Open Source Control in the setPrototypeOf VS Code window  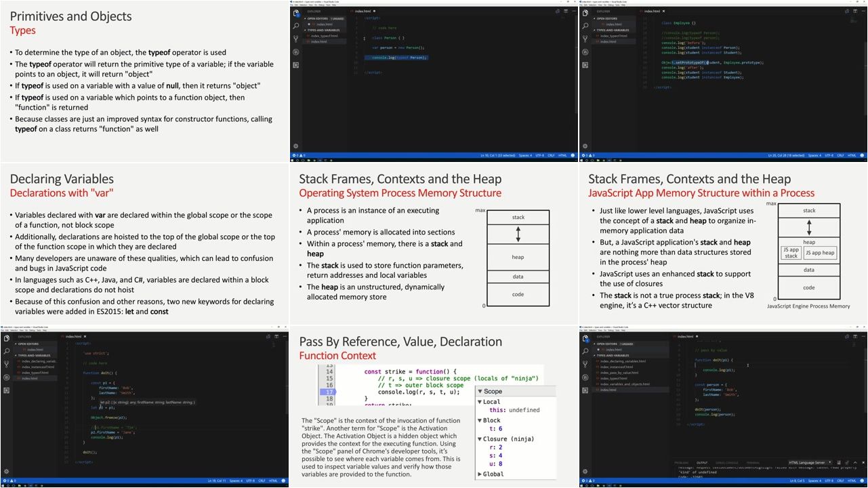click(x=585, y=39)
